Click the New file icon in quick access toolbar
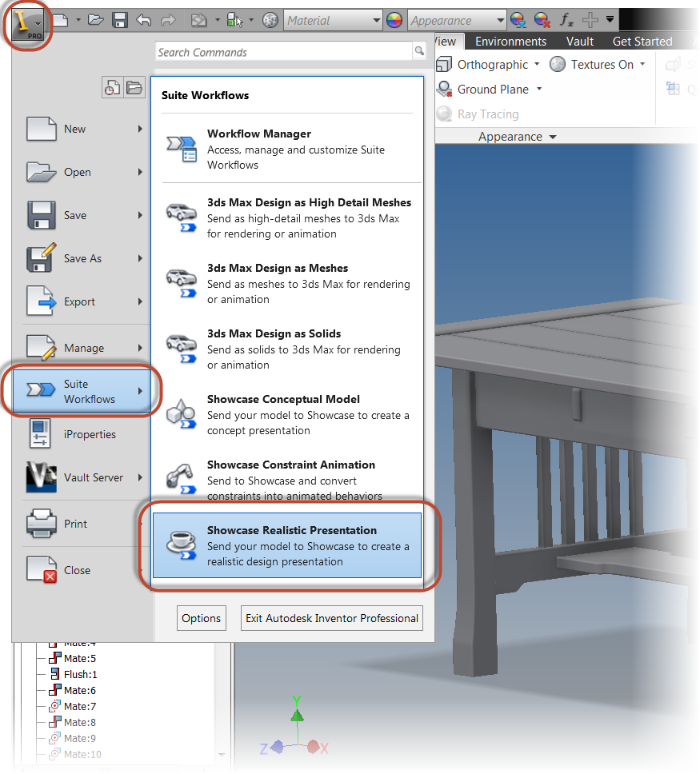This screenshot has width=700, height=774. pos(60,20)
